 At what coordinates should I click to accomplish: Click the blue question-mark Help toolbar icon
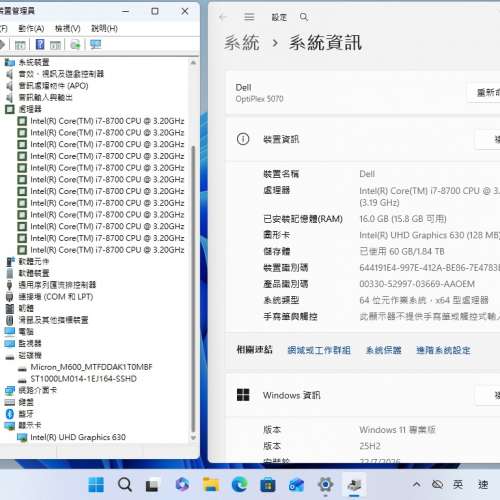click(x=40, y=44)
